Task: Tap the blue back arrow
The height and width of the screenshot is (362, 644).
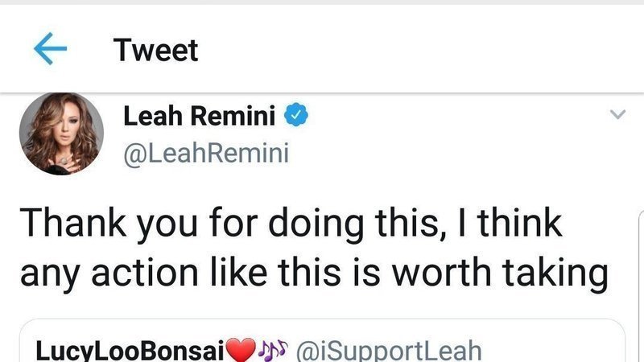Action: pos(50,50)
